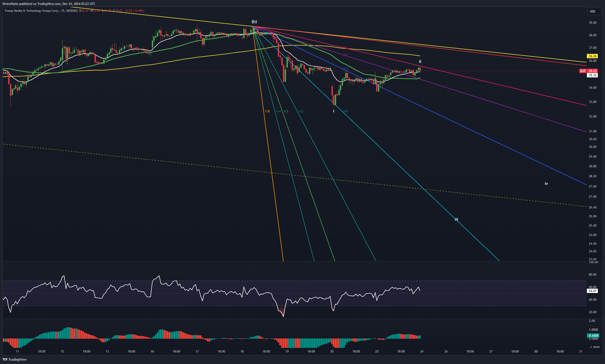Click the 23.65 price axis label

pyautogui.click(x=592, y=259)
